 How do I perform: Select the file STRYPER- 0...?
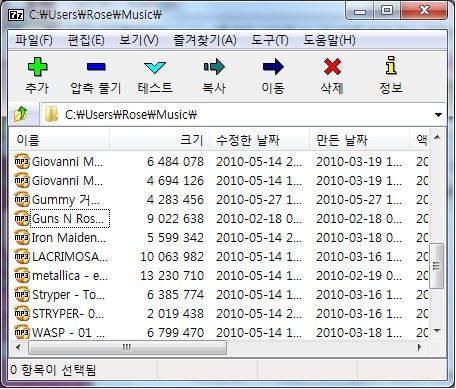(68, 314)
